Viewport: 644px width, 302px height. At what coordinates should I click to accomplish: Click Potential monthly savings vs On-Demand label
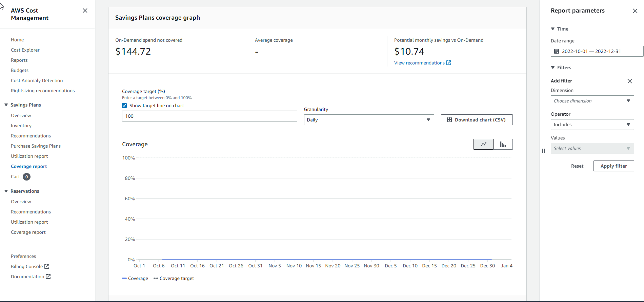(439, 40)
